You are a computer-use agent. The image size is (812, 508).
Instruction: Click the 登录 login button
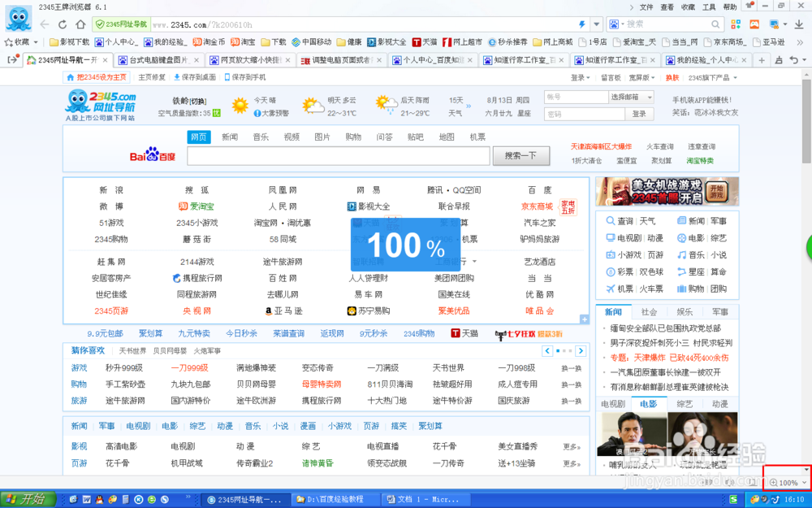(x=641, y=113)
